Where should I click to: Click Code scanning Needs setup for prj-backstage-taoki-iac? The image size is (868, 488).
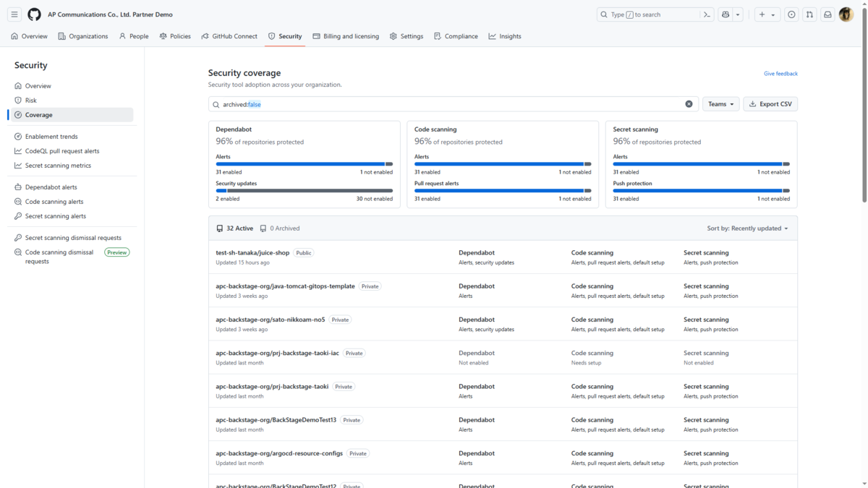coord(586,363)
